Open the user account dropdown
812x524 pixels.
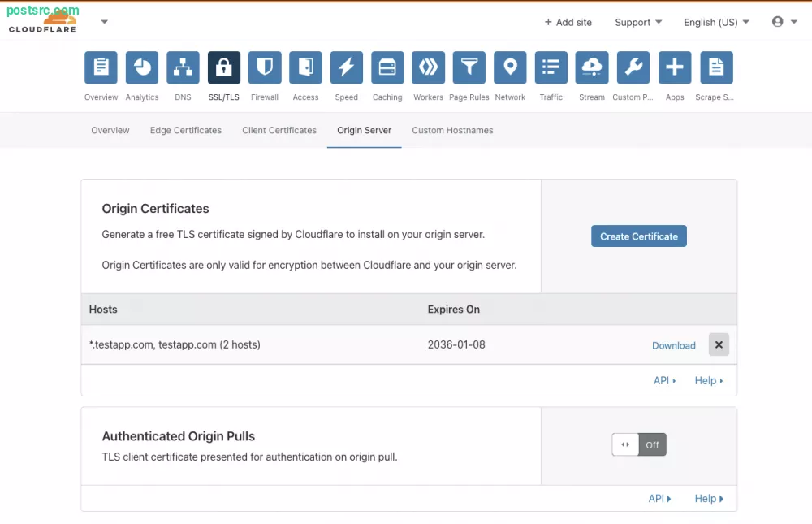[784, 22]
